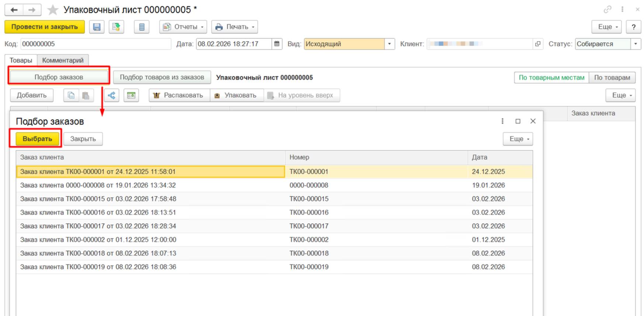The width and height of the screenshot is (644, 316).
Task: Click the На уровень вверх button
Action: point(302,95)
